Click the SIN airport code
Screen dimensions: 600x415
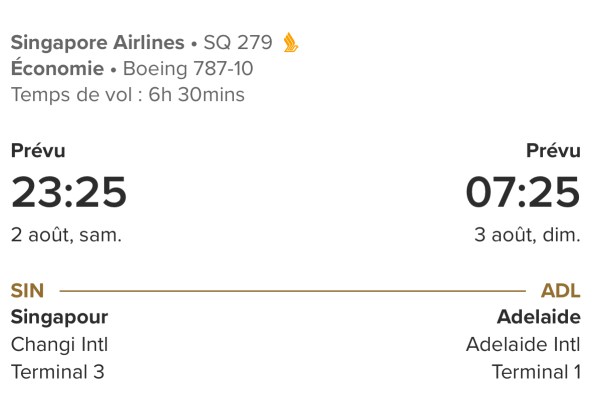[x=27, y=291]
